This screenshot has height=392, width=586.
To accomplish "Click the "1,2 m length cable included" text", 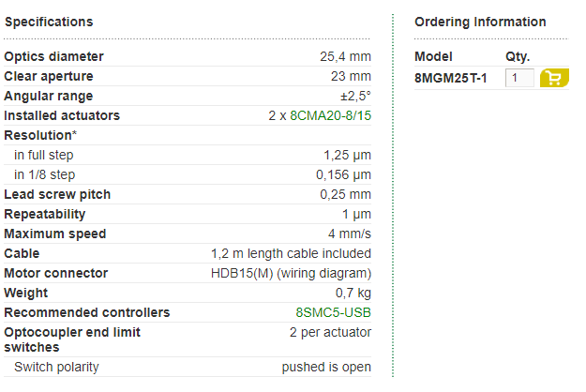I will click(292, 253).
